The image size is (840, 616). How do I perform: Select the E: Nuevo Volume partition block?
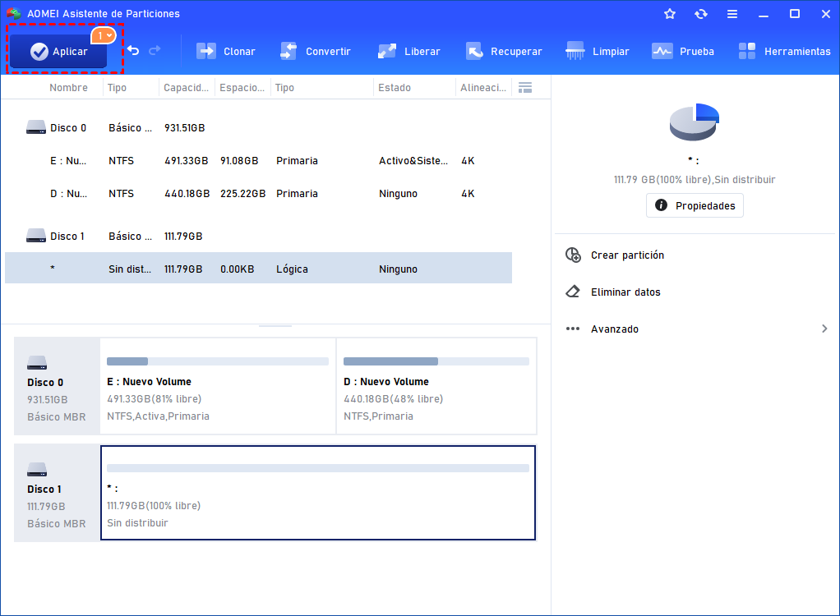218,386
